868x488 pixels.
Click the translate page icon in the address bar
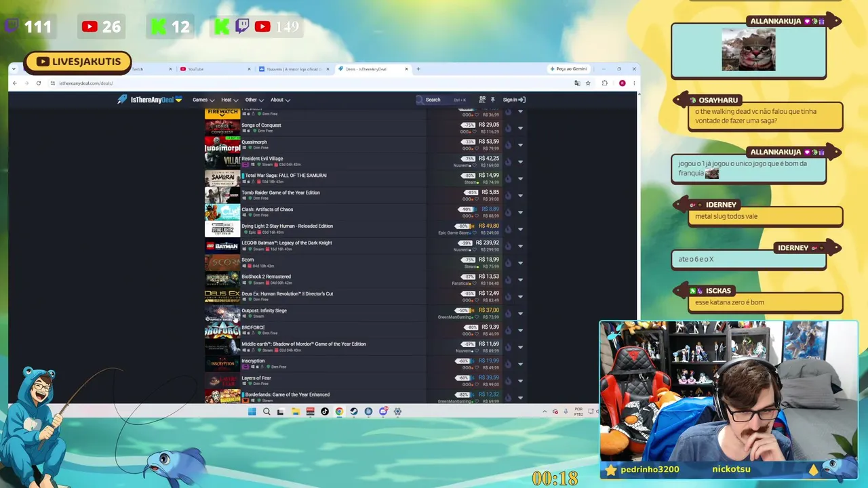click(577, 83)
